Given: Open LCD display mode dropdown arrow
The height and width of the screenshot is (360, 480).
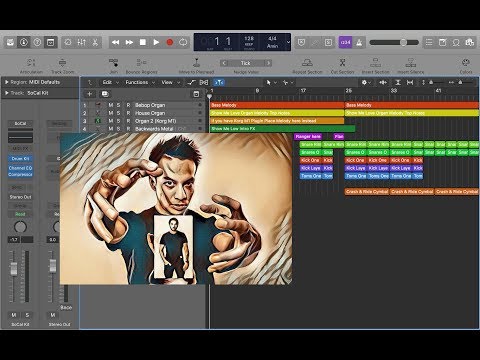Looking at the screenshot, I should tap(288, 42).
